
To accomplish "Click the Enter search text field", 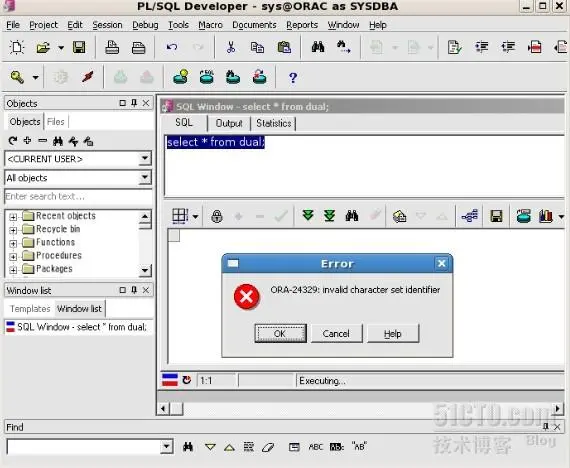I will click(x=79, y=197).
